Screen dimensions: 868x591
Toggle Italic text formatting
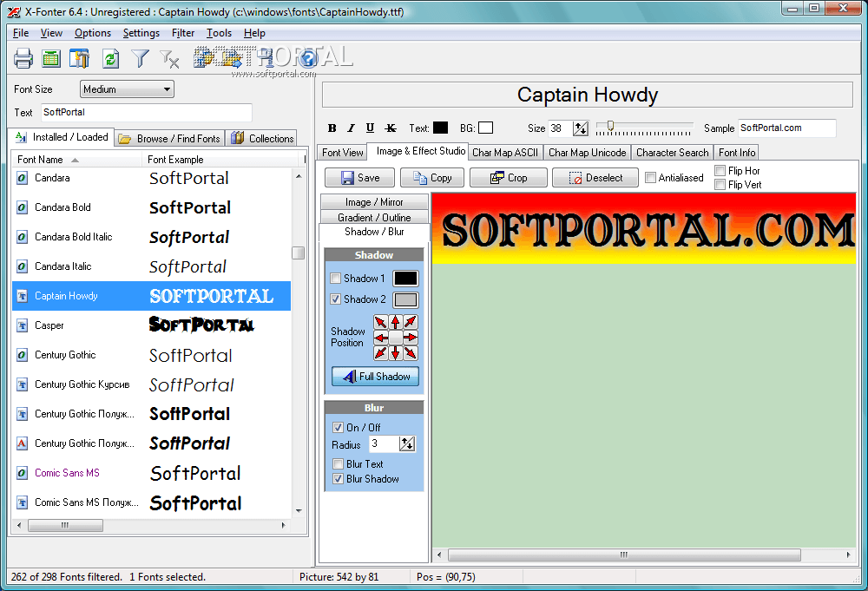(x=351, y=128)
